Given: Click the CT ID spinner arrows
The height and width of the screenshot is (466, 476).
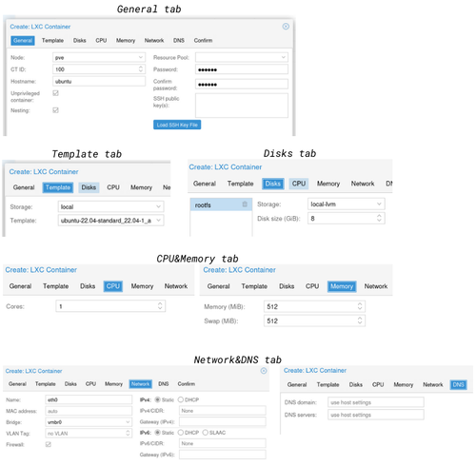Looking at the screenshot, I should 141,69.
